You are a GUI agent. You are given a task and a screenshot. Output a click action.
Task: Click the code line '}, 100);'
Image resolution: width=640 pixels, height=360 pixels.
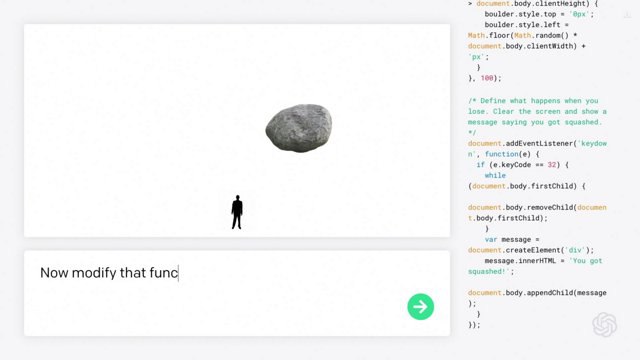pos(484,78)
